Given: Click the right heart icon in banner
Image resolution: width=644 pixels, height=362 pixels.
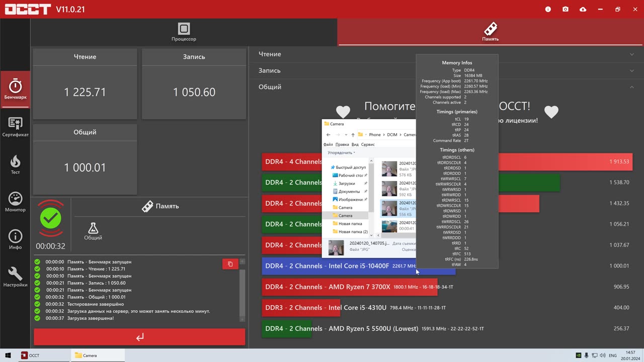Looking at the screenshot, I should [x=551, y=112].
